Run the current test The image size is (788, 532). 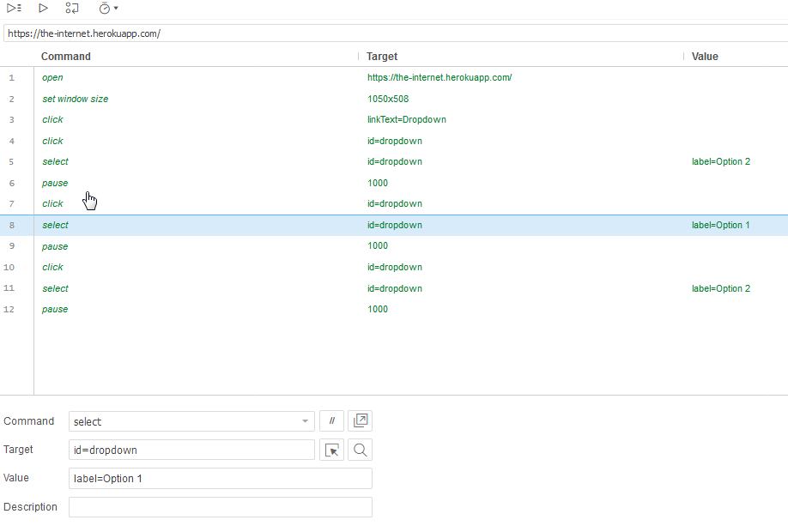(x=43, y=8)
